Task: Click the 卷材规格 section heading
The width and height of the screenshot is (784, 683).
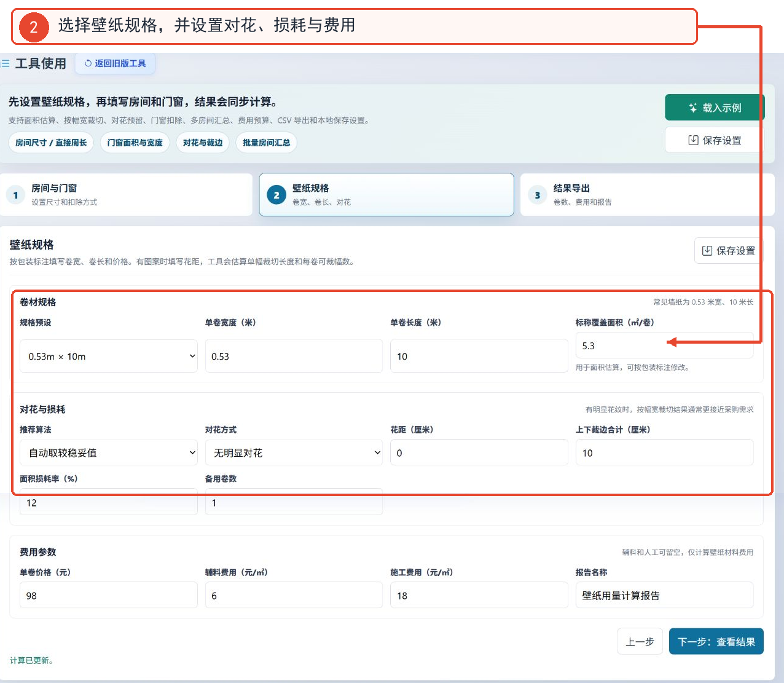Action: pos(38,302)
